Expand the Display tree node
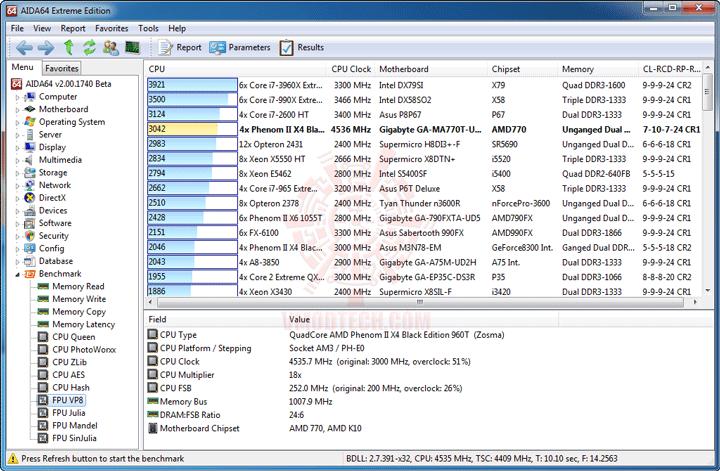The width and height of the screenshot is (720, 471). click(x=17, y=148)
